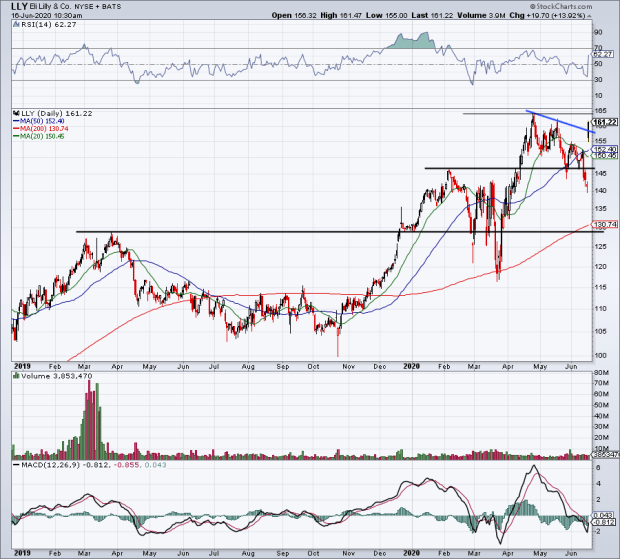Click the 2020 year label under the MACD panel

tap(411, 553)
